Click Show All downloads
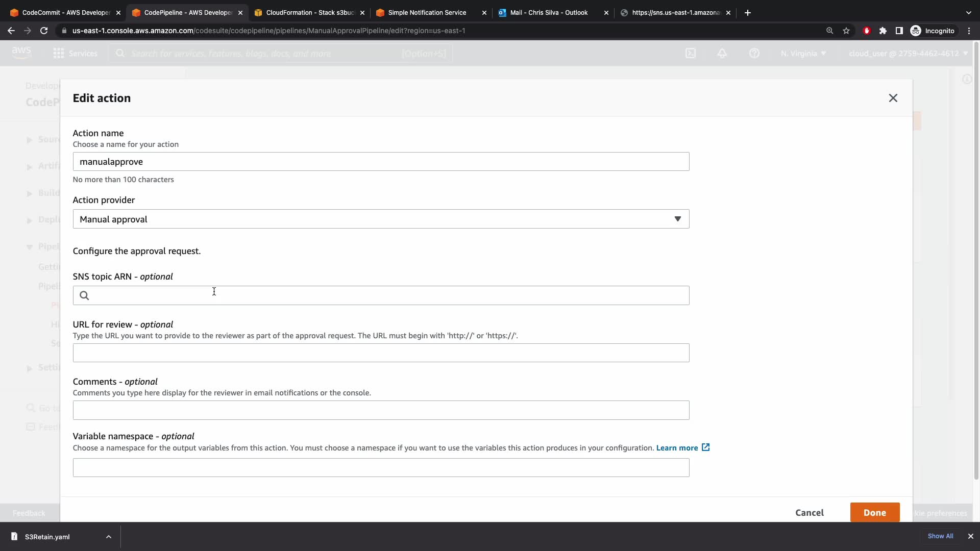Screen dimensions: 980x551 click(940, 536)
